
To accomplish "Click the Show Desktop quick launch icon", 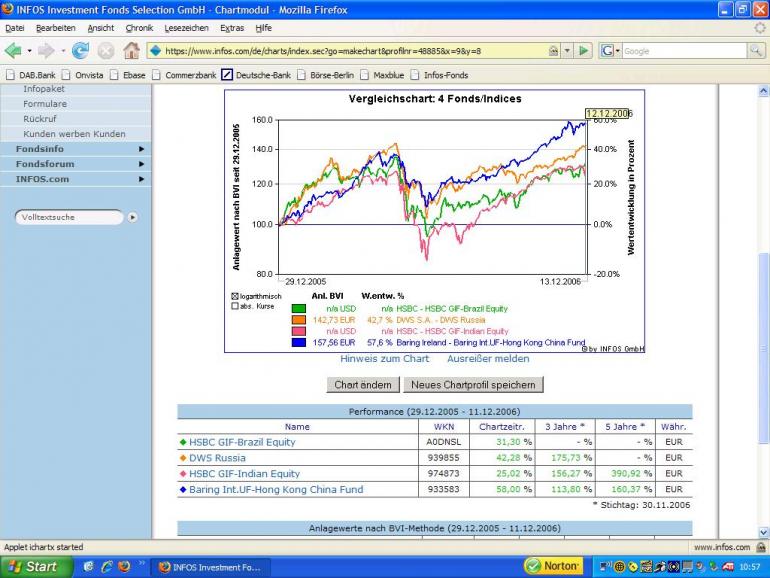I will tap(88, 566).
